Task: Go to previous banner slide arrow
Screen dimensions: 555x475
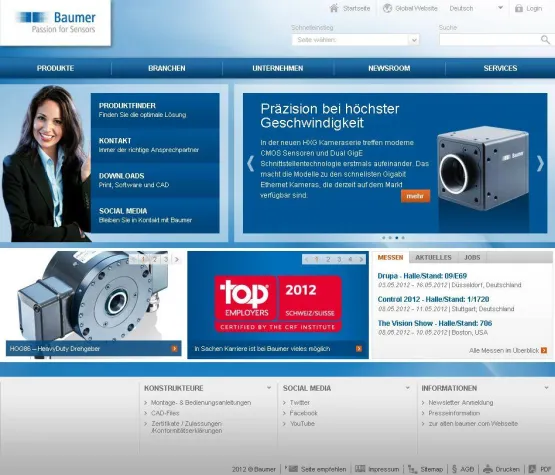Action: [x=251, y=164]
